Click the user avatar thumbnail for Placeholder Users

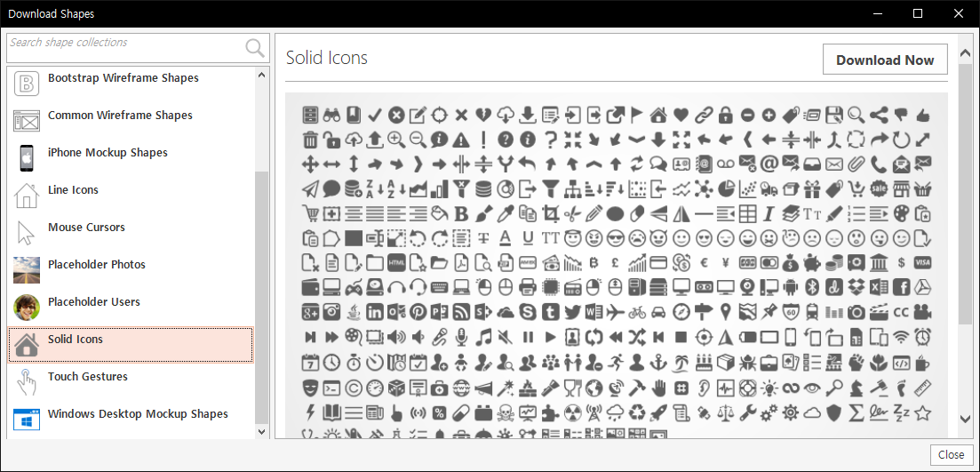pyautogui.click(x=27, y=307)
